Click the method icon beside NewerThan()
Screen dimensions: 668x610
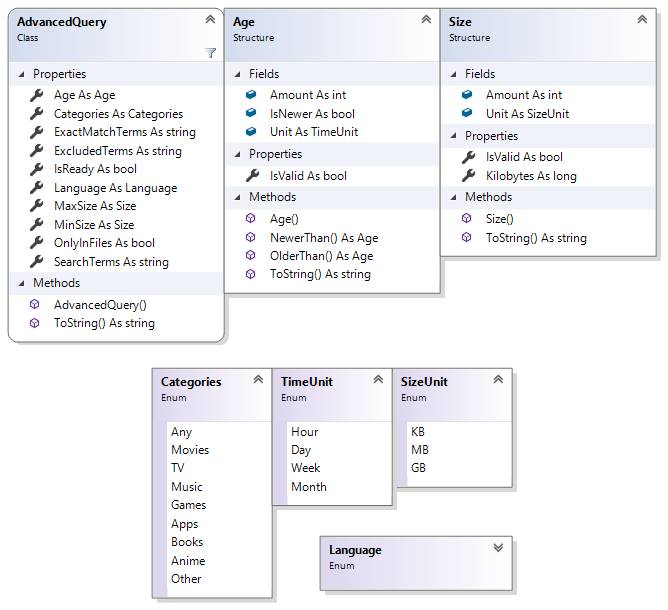click(x=252, y=238)
